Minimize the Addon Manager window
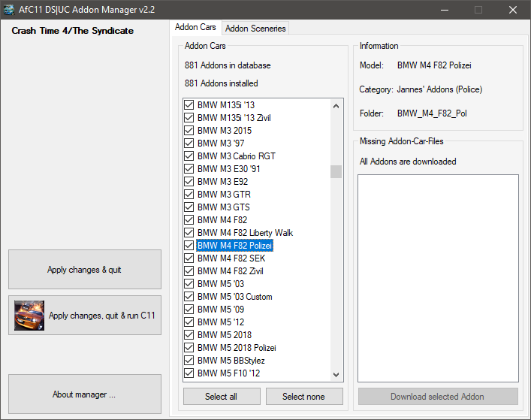This screenshot has width=531, height=420. 444,10
